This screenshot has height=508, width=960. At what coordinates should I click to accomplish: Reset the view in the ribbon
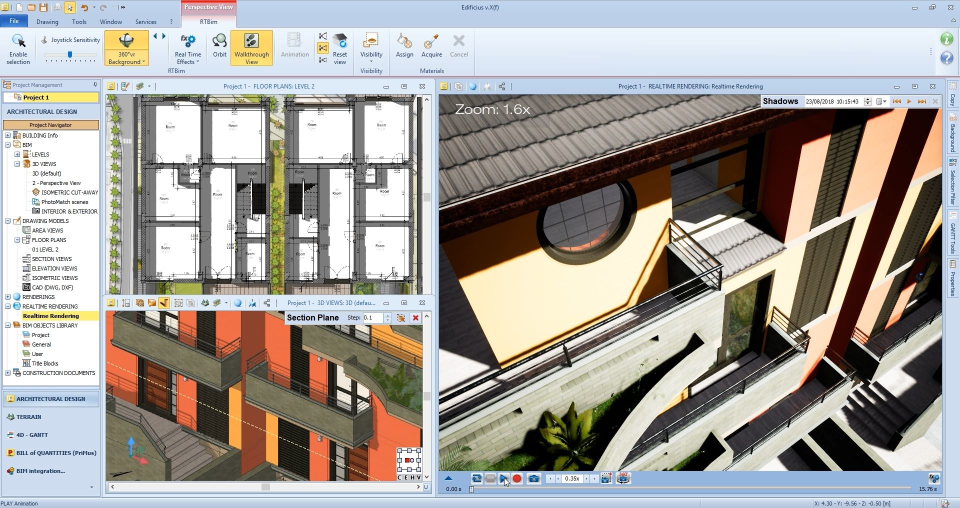click(x=340, y=47)
